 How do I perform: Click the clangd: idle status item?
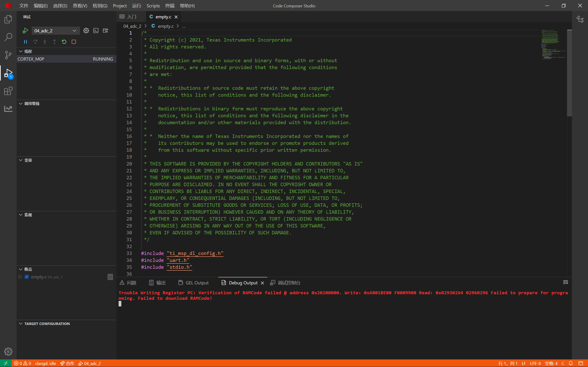[x=45, y=363]
